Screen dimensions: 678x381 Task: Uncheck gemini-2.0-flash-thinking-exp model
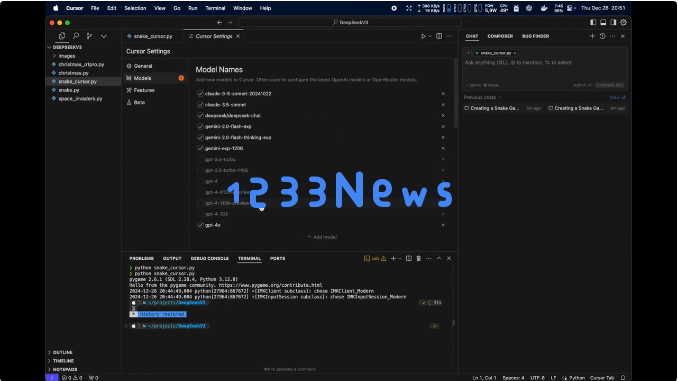click(x=200, y=138)
